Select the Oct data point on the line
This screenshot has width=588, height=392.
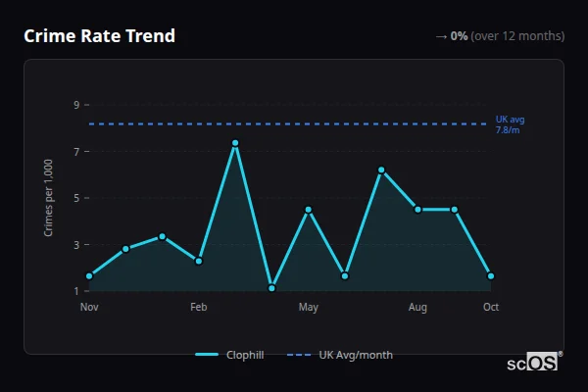491,276
